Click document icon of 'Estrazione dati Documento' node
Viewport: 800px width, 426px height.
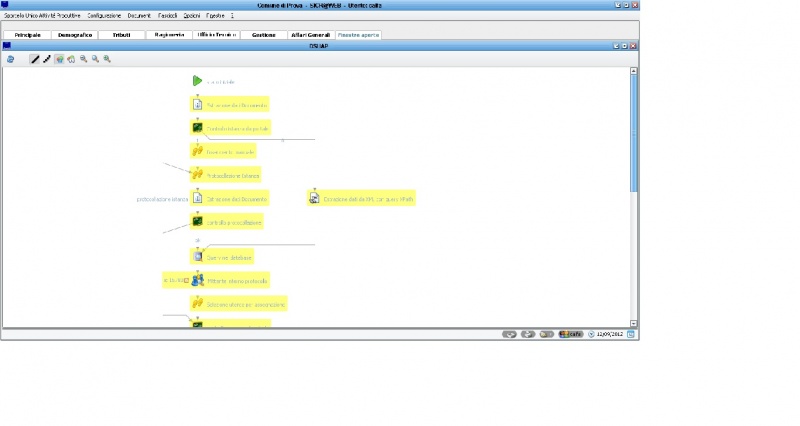coord(197,198)
